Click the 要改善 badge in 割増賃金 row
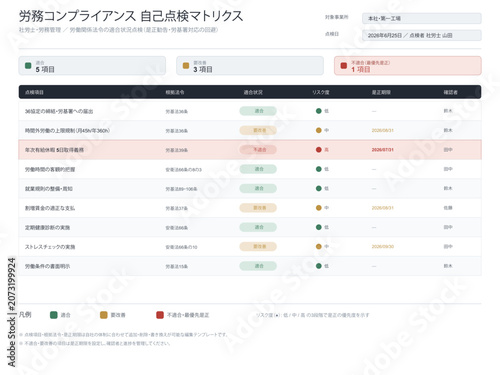The height and width of the screenshot is (375, 500). (258, 208)
